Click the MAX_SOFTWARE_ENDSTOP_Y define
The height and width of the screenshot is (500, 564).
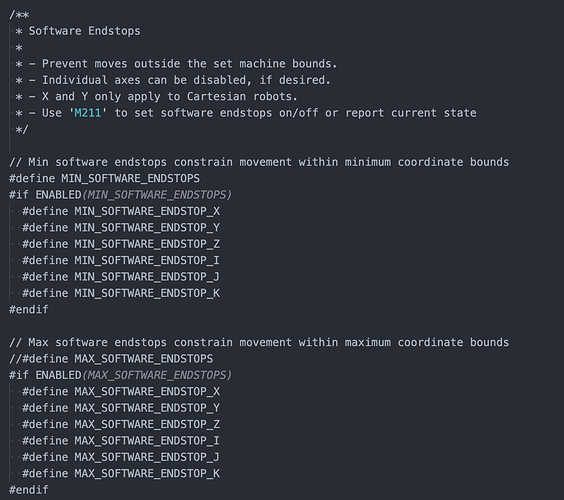click(x=121, y=408)
